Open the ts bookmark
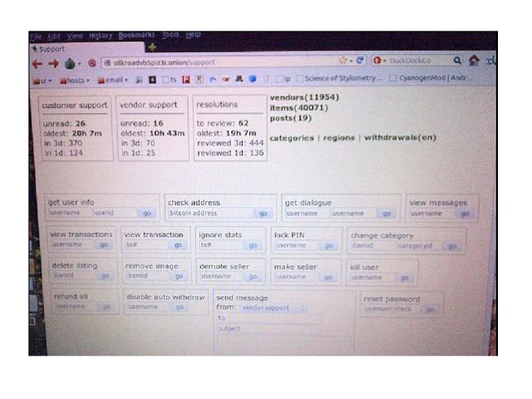This screenshot has width=532, height=399. pos(170,80)
